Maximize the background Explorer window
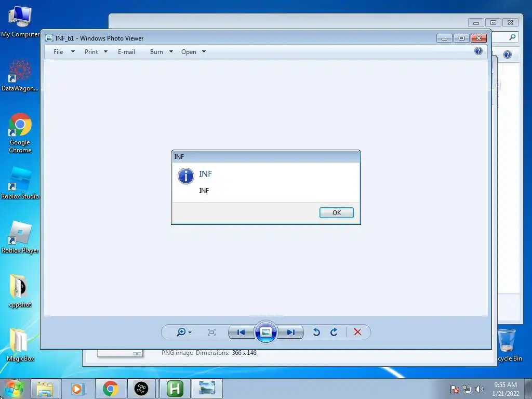 pyautogui.click(x=494, y=23)
